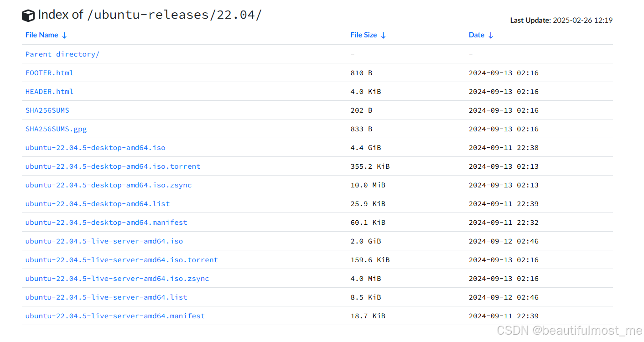Sort files by File Size column
This screenshot has width=644, height=342.
[x=364, y=35]
